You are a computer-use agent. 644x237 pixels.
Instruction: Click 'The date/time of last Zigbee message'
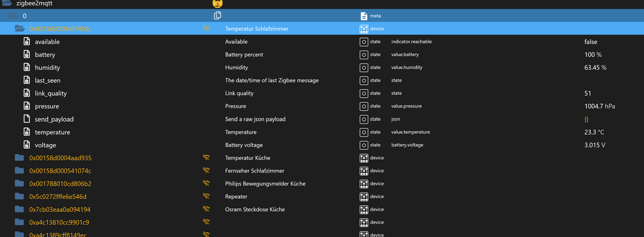pos(272,80)
